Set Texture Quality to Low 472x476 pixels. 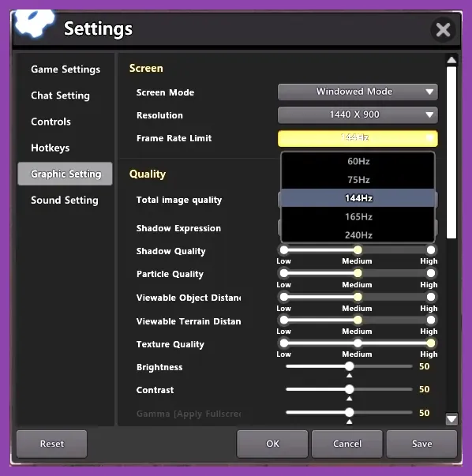click(284, 343)
